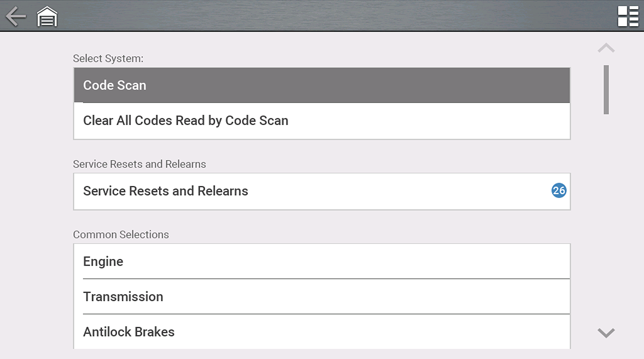
Task: Click the small Service Resets and Relearns heading label
Action: [140, 164]
